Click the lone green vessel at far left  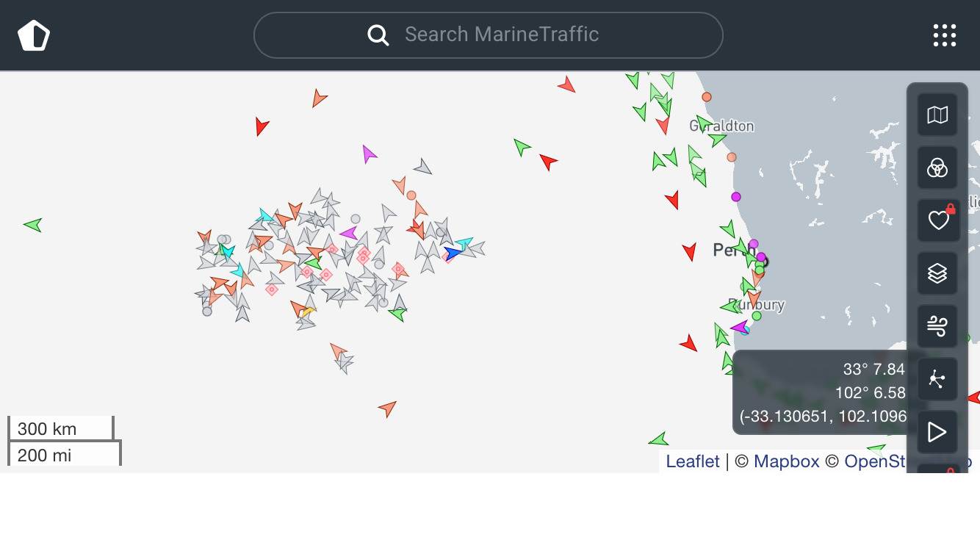33,225
